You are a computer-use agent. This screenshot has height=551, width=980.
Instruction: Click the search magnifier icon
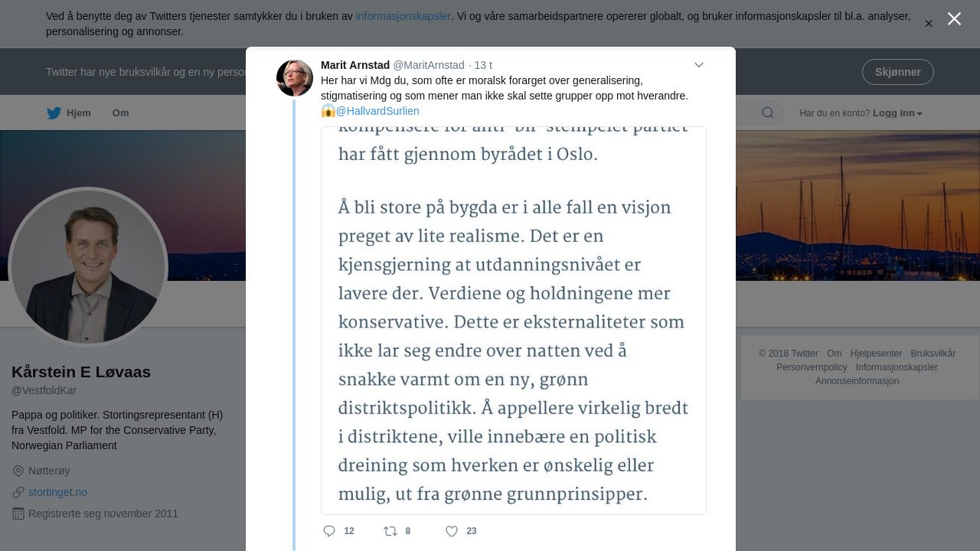[767, 113]
